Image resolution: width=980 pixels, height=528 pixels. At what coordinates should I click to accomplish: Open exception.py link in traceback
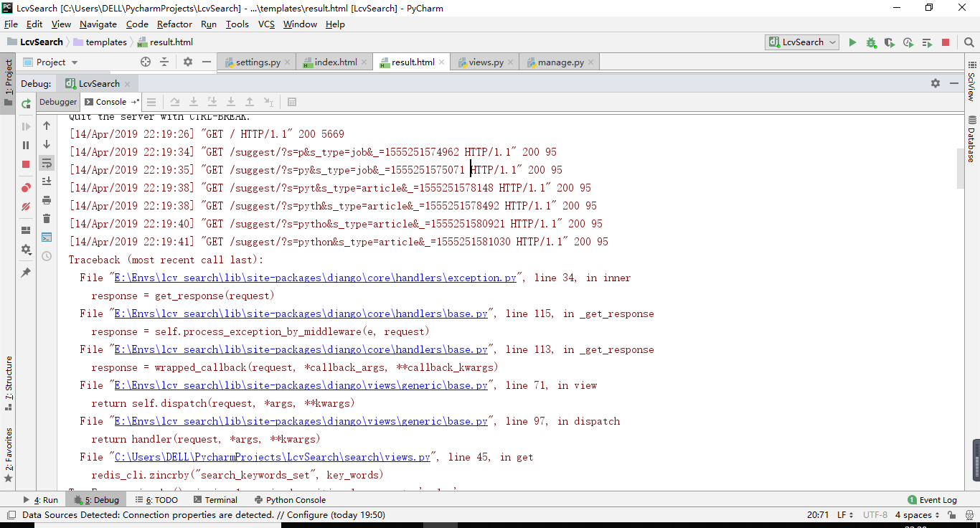[315, 278]
